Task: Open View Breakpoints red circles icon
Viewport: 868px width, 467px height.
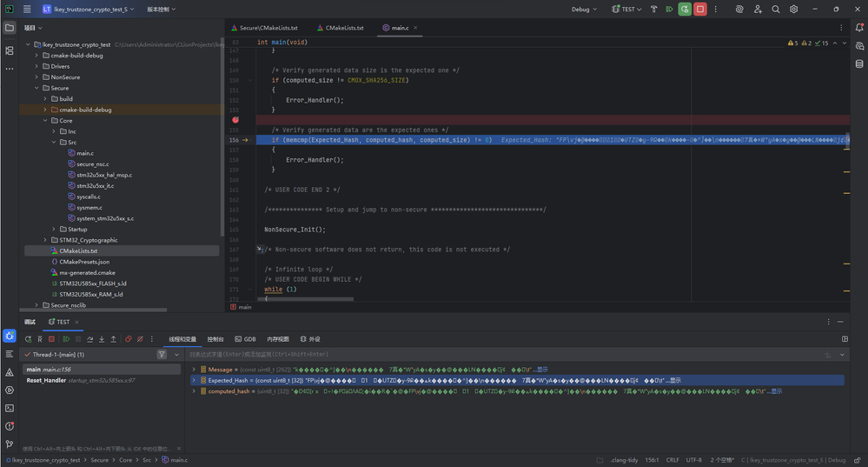Action: (x=128, y=339)
